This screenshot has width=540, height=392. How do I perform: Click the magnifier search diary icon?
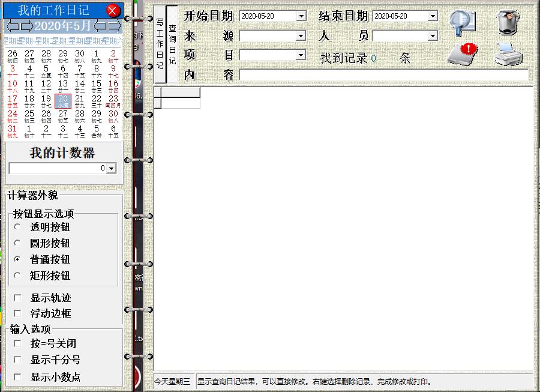(463, 22)
